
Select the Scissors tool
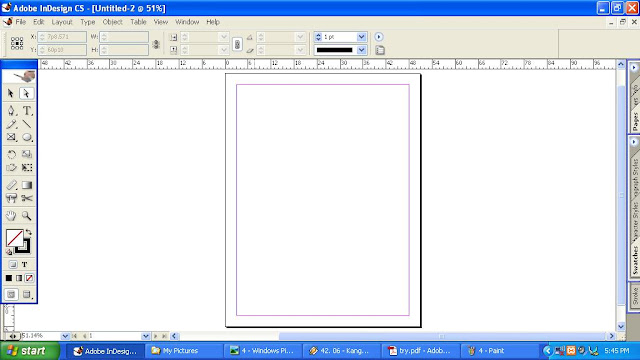click(27, 198)
